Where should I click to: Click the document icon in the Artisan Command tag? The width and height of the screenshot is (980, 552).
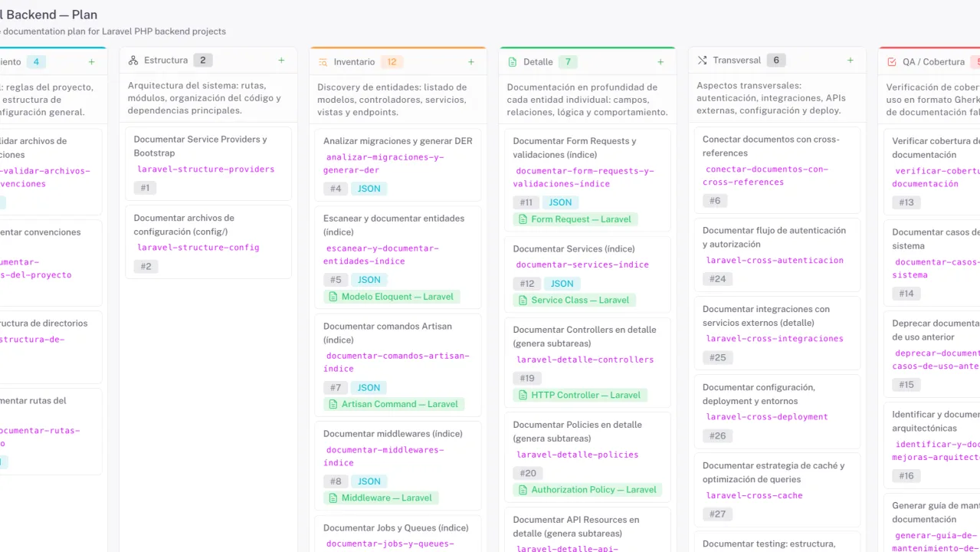333,404
